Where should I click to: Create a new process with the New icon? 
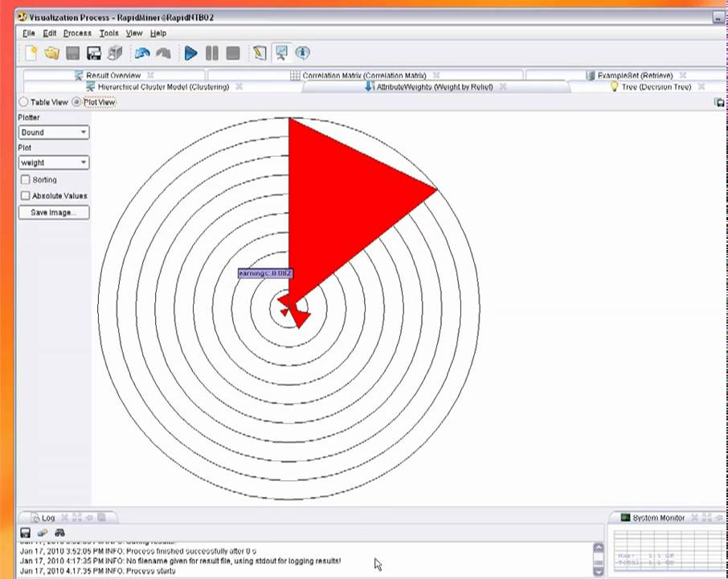coord(31,53)
